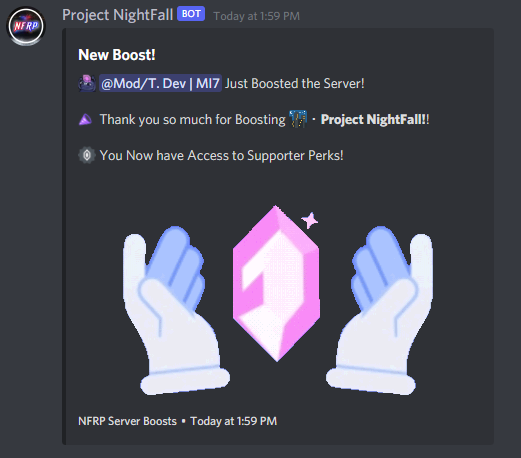Click the small avatar emoji beside the mention
Image resolution: width=521 pixels, height=458 pixels.
point(87,83)
